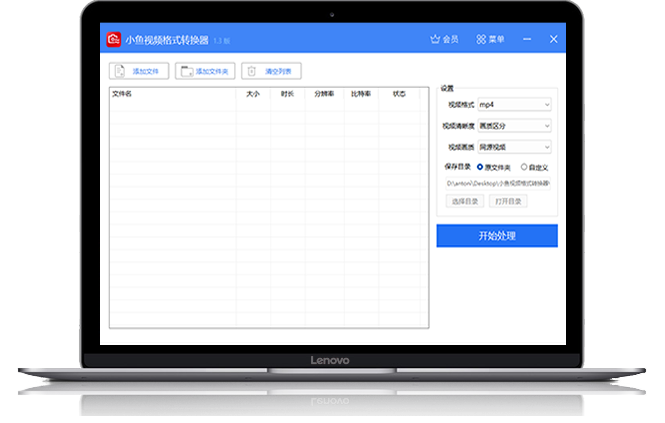Expand the 视频格式 mp4 dropdown
The height and width of the screenshot is (423, 665).
[x=514, y=104]
